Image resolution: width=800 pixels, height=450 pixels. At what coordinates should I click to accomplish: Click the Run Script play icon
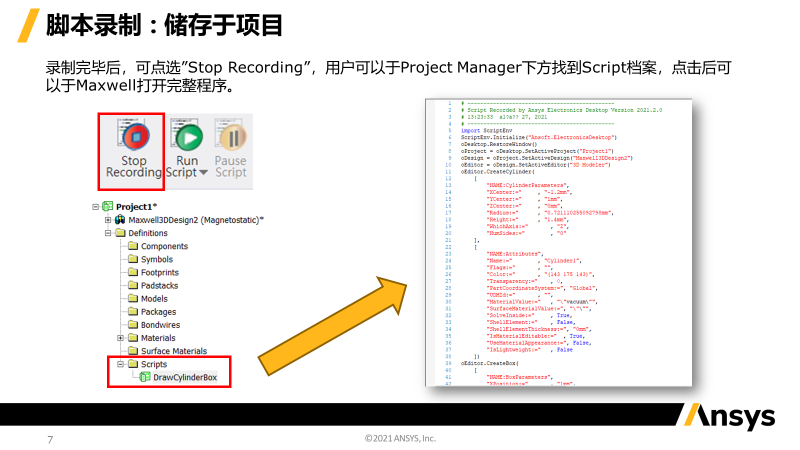[x=187, y=136]
